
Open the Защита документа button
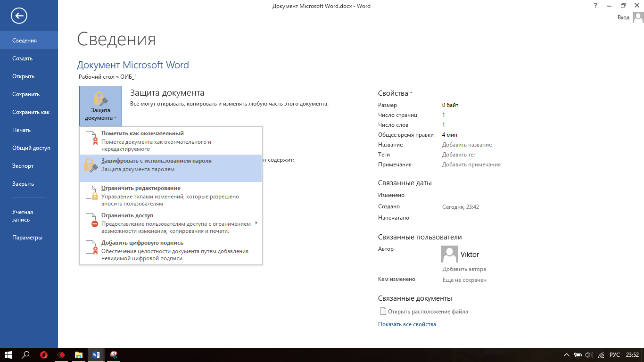pos(100,106)
